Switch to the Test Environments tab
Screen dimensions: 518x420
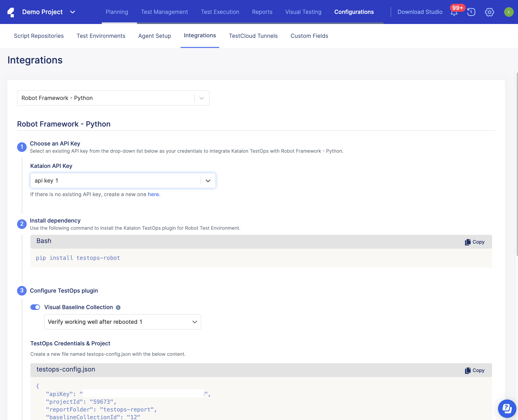pos(101,36)
